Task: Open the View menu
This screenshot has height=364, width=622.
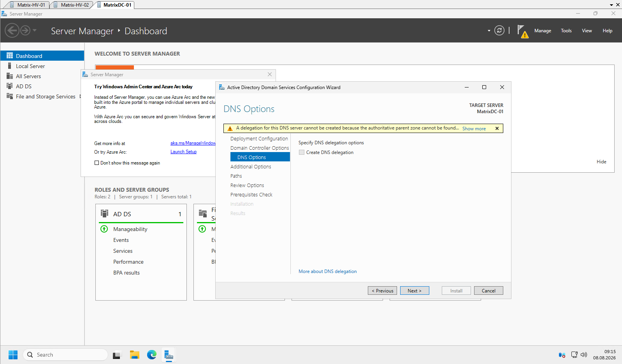Action: 587,31
